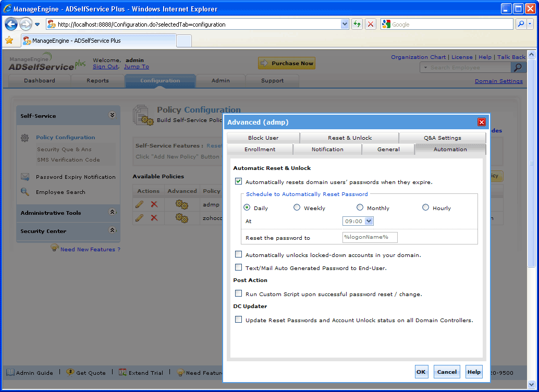539x392 pixels.
Task: Click the Sign Out link
Action: coord(105,67)
